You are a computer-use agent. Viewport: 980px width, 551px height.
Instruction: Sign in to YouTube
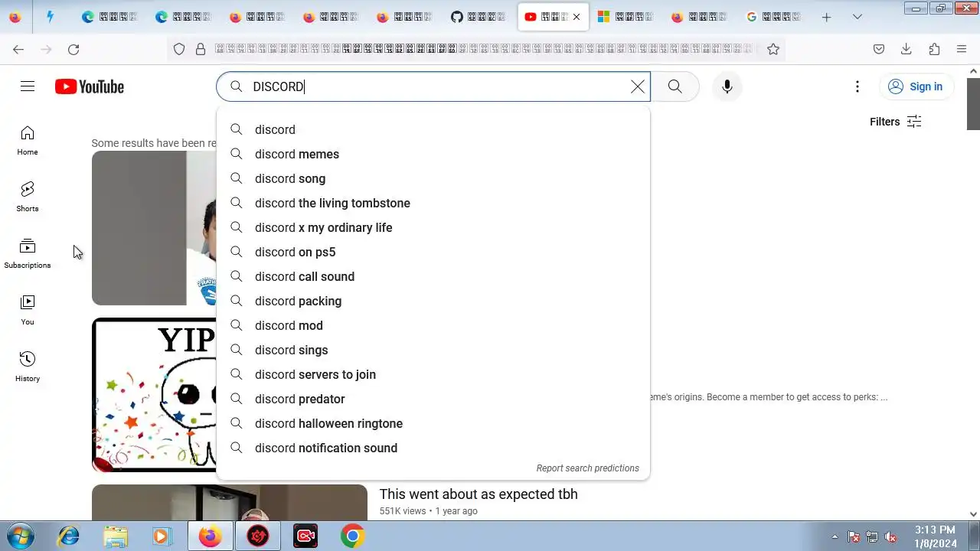point(916,86)
